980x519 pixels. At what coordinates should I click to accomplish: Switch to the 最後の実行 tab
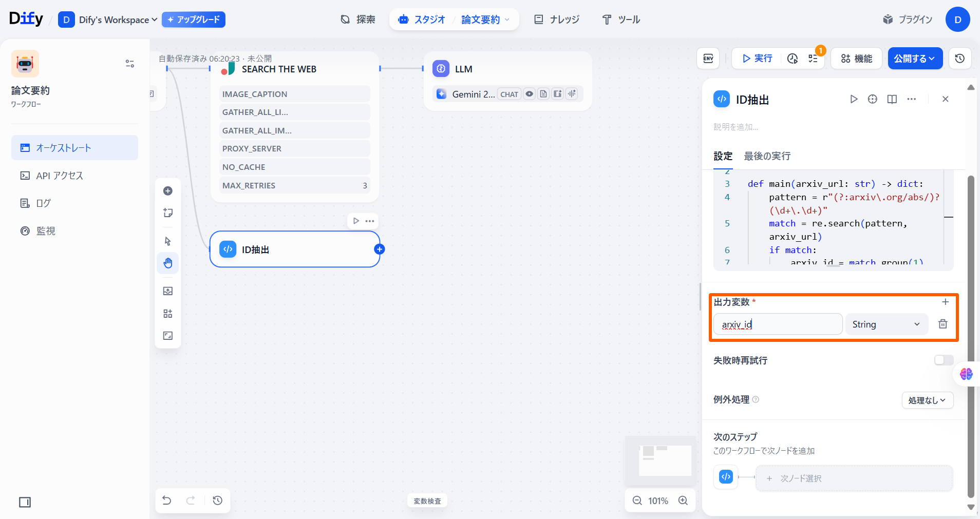click(767, 156)
